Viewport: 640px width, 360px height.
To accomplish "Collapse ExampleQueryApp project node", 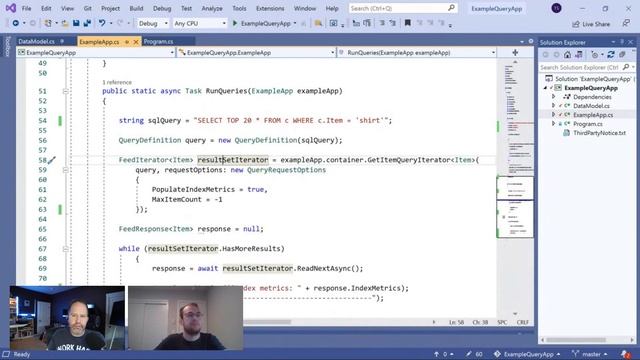I will [545, 88].
